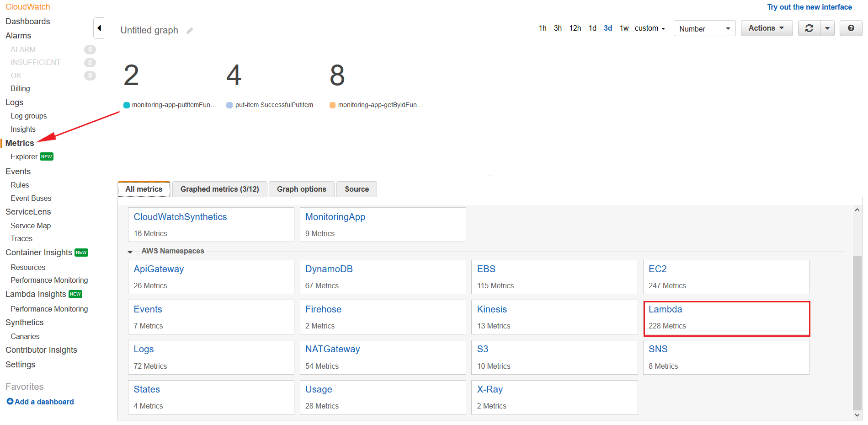Open NATGateway namespace
The height and width of the screenshot is (425, 868).
pyautogui.click(x=383, y=357)
